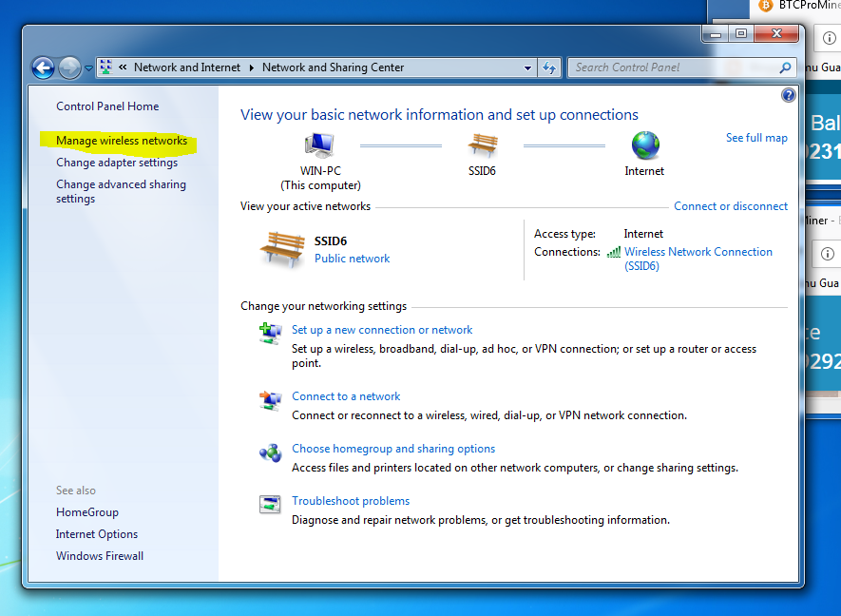Open Internet Options under See also

pyautogui.click(x=97, y=534)
